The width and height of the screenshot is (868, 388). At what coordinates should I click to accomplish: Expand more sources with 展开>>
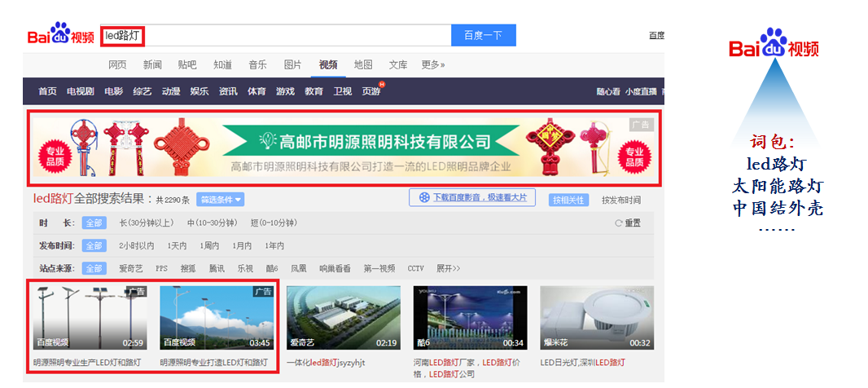point(449,268)
